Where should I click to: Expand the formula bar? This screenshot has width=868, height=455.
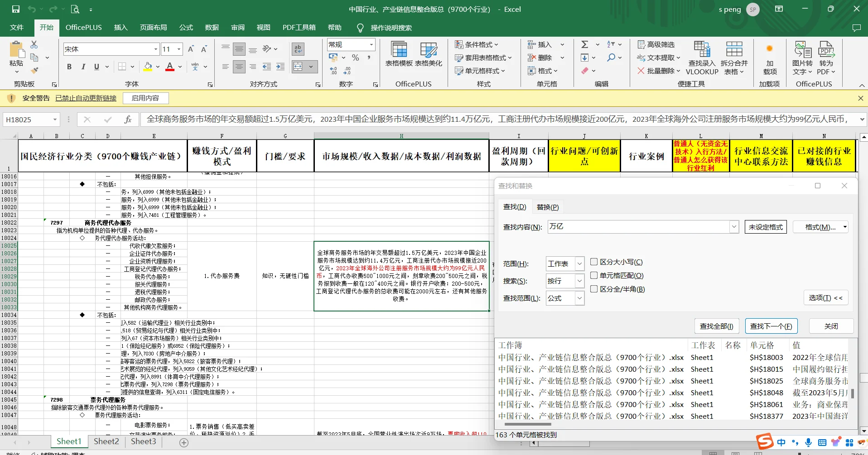click(862, 120)
